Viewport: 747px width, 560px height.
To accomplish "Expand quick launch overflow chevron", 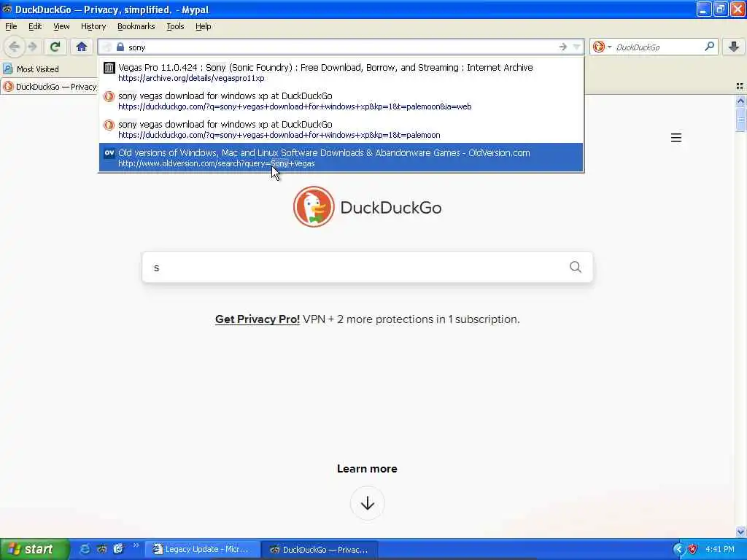I will point(136,545).
